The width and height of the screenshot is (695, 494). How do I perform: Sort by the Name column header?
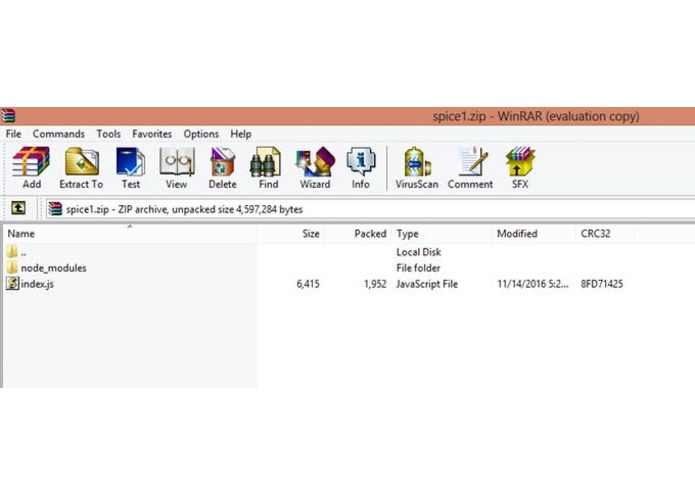129,233
